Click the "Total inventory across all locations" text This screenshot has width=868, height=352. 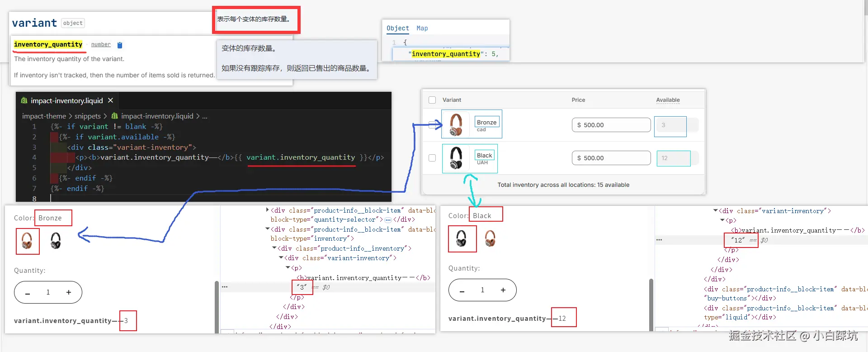(x=563, y=185)
